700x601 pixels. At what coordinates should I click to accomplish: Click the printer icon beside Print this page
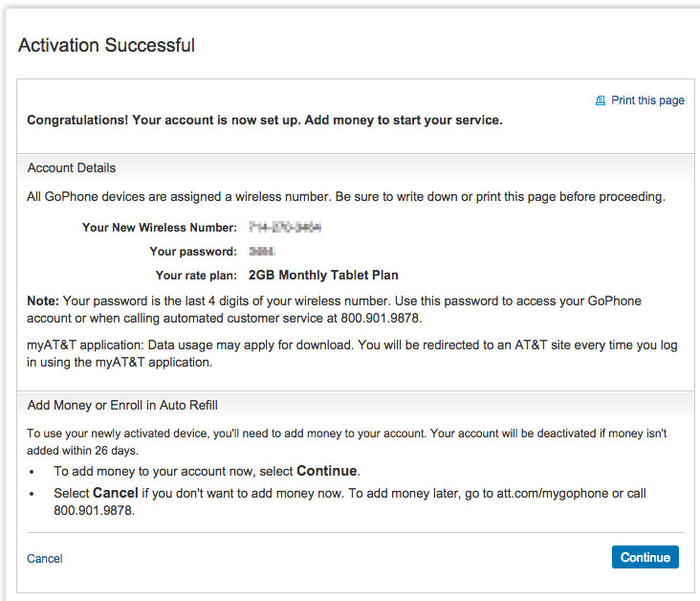[601, 100]
